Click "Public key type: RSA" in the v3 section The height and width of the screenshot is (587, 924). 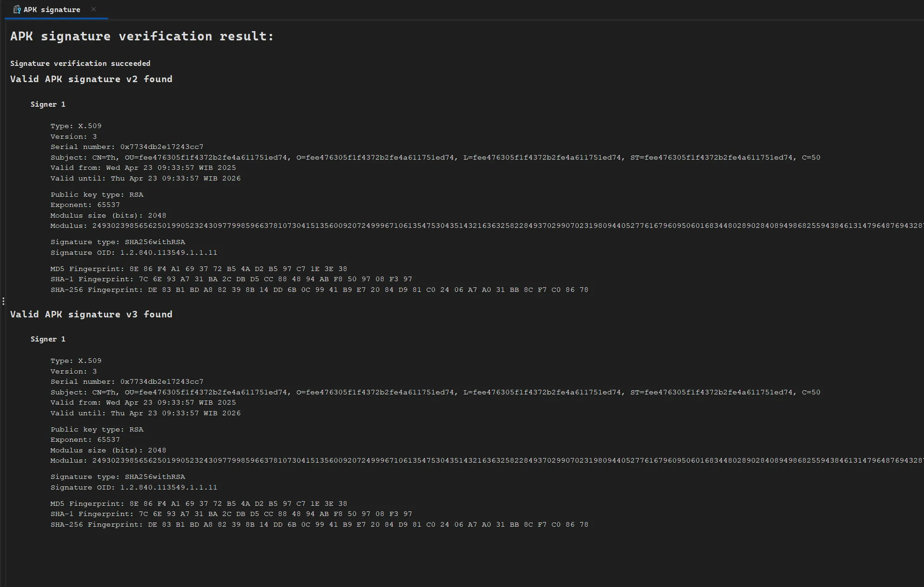(x=97, y=430)
